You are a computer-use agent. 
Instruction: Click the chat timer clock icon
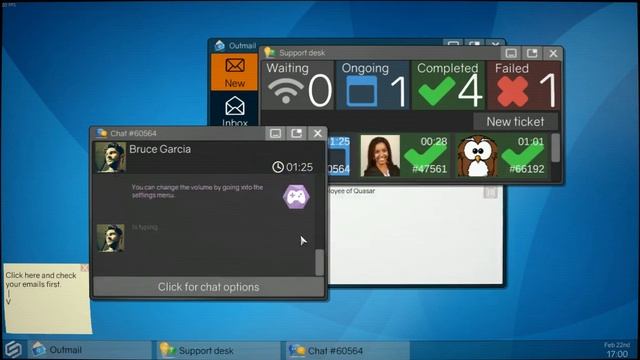tap(278, 167)
